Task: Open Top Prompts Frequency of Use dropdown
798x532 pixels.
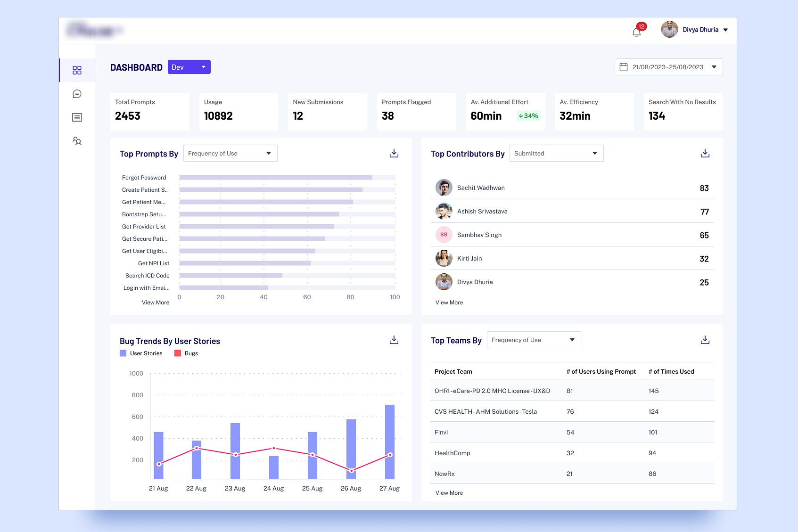Action: coord(230,154)
